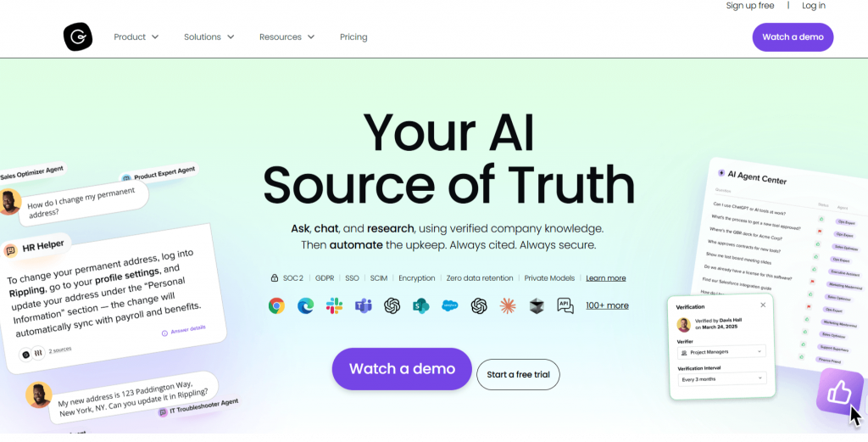Click Sign up free at the top
Image resolution: width=868 pixels, height=442 pixels.
749,6
